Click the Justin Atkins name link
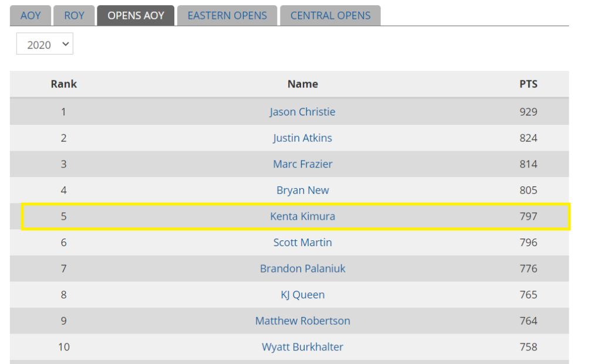The height and width of the screenshot is (364, 601). pyautogui.click(x=302, y=138)
